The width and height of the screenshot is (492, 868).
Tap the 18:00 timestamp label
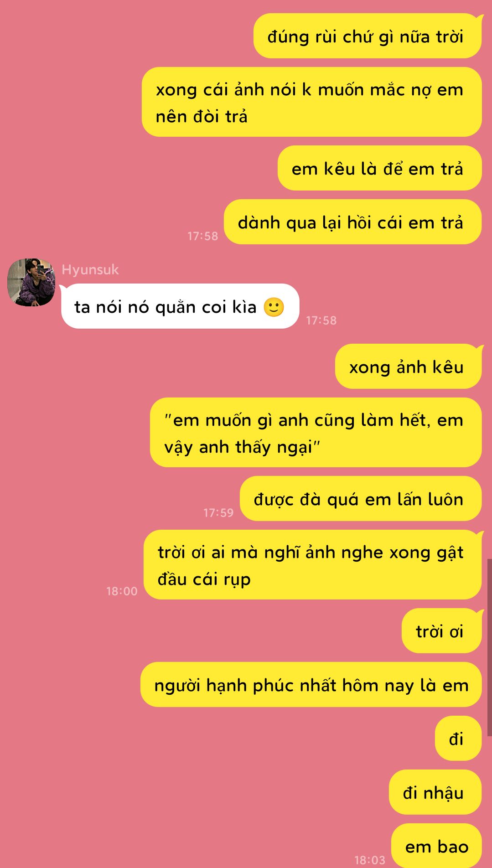click(122, 591)
